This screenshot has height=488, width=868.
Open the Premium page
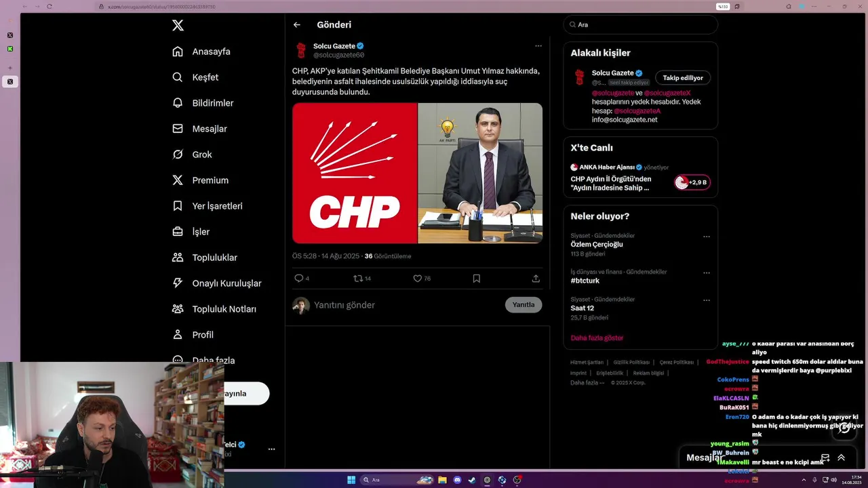(200, 180)
